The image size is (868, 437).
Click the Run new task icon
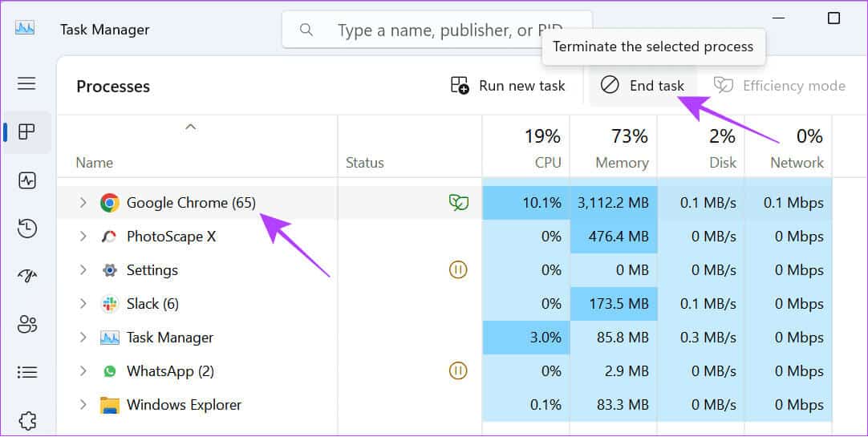tap(460, 85)
